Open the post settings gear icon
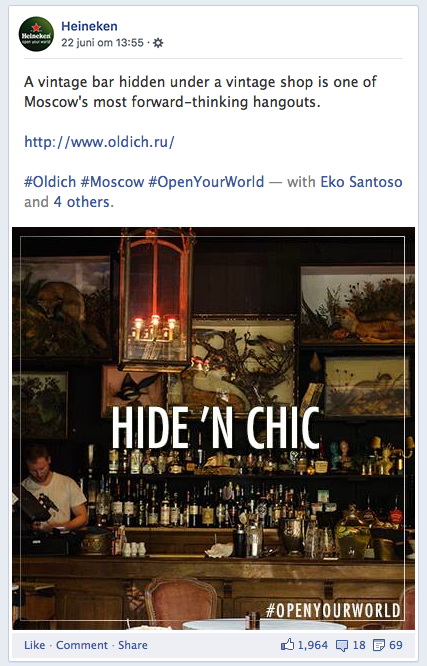Image resolution: width=427 pixels, height=666 pixels. click(158, 43)
